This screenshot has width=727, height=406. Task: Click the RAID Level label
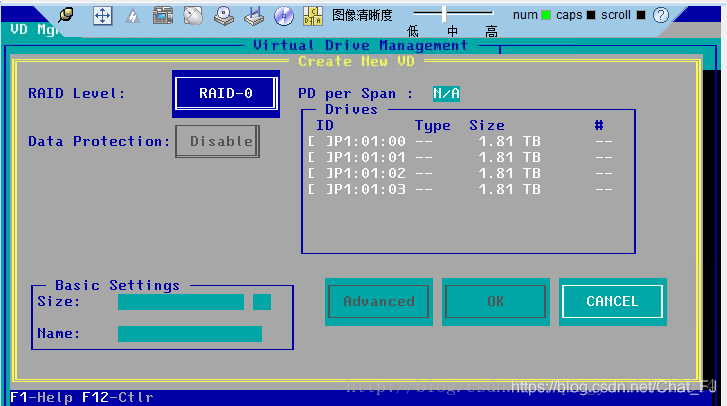click(x=77, y=94)
